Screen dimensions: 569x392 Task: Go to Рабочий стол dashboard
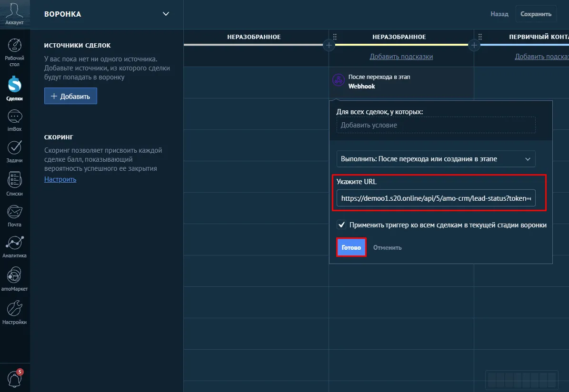click(14, 53)
